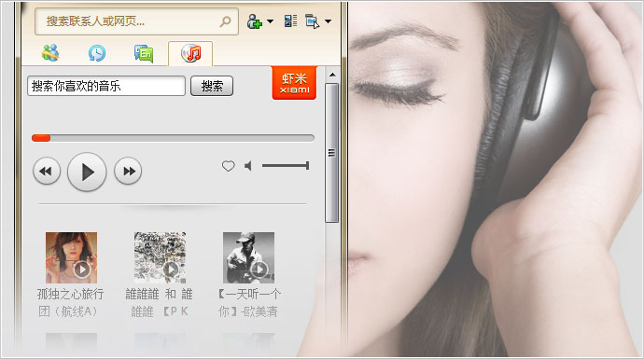Viewport: 644px width, 359px height.
Task: Play 一天听一个你 album thumbnail
Action: pos(249,257)
